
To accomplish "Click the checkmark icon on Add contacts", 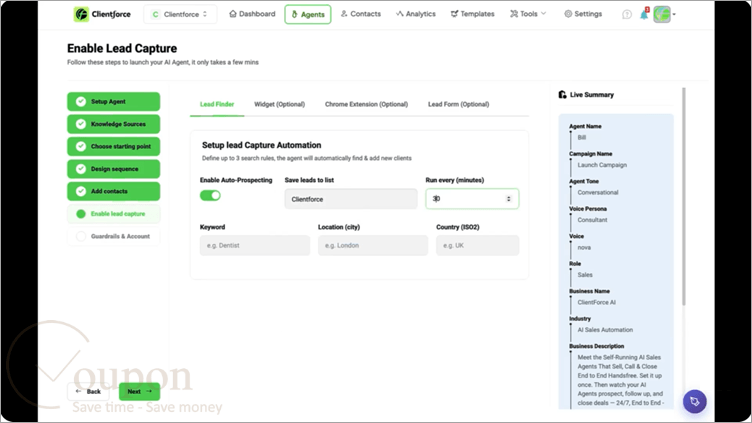I will point(81,191).
